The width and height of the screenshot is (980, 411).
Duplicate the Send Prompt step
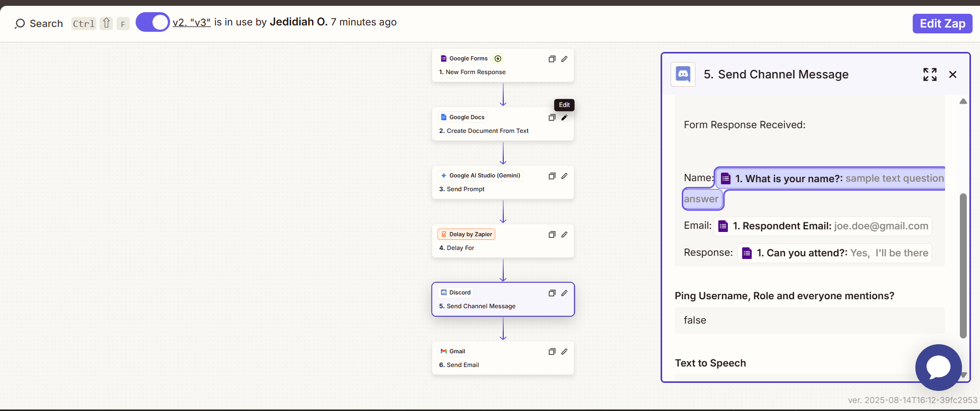[x=552, y=176]
